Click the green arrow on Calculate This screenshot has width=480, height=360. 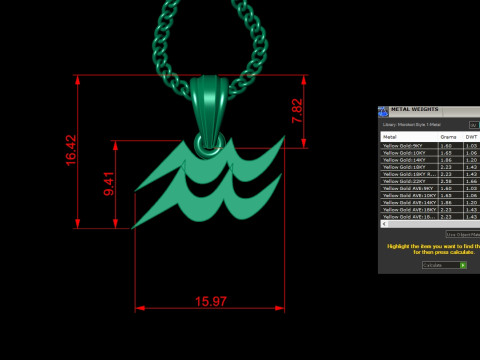coord(463,265)
